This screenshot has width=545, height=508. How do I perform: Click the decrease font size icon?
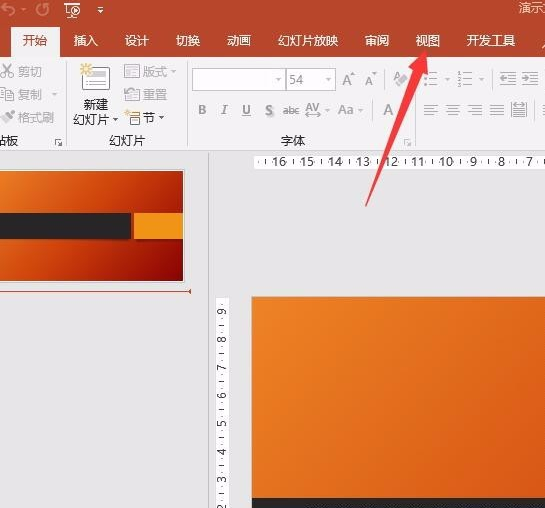pos(371,80)
